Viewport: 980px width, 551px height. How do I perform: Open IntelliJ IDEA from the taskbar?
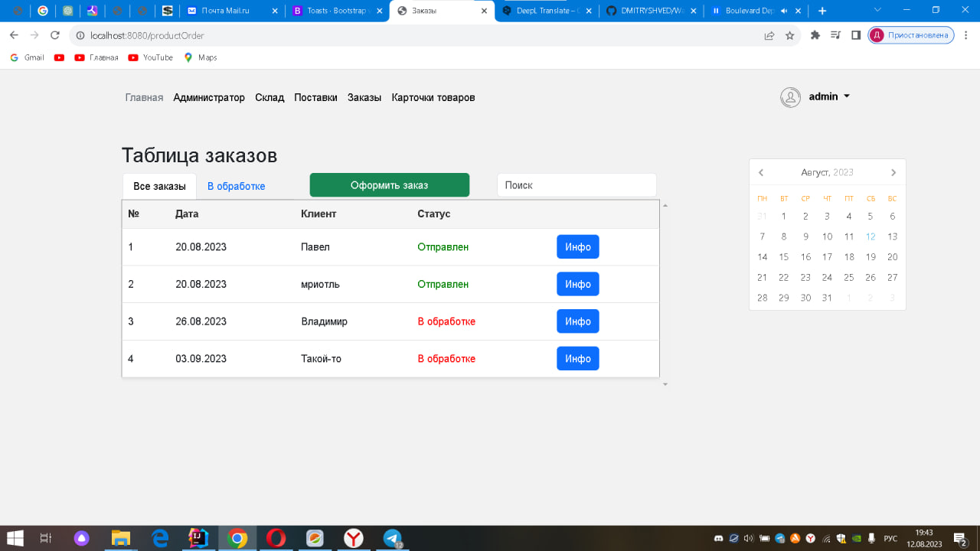[x=198, y=538]
